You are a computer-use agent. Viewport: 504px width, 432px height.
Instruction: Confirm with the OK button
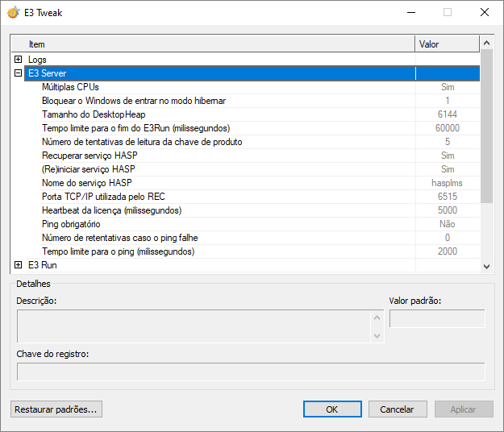pyautogui.click(x=331, y=409)
